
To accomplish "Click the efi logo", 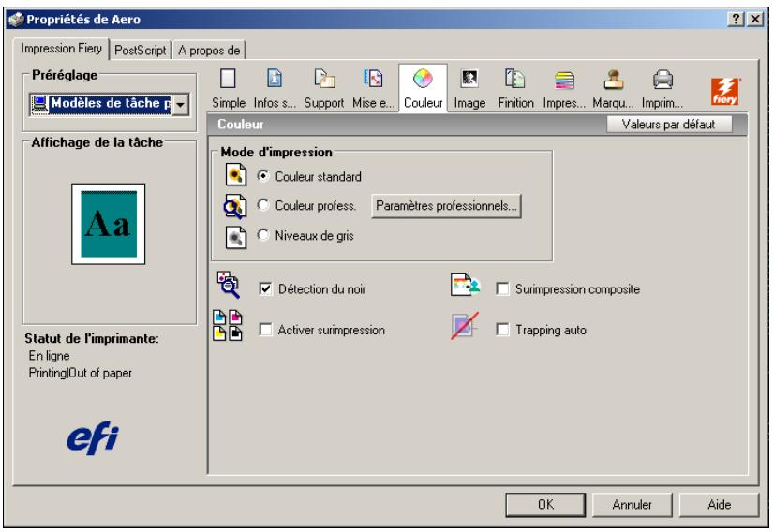I will tap(93, 437).
